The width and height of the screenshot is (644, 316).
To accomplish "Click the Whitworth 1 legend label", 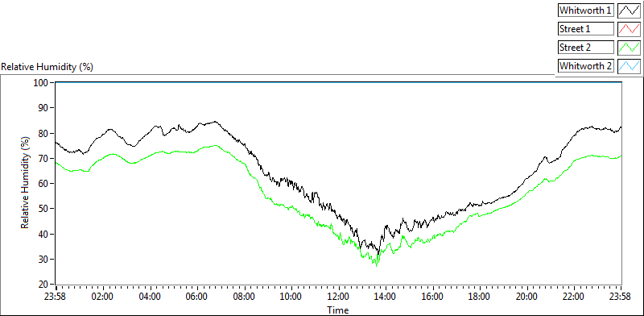I will click(586, 10).
